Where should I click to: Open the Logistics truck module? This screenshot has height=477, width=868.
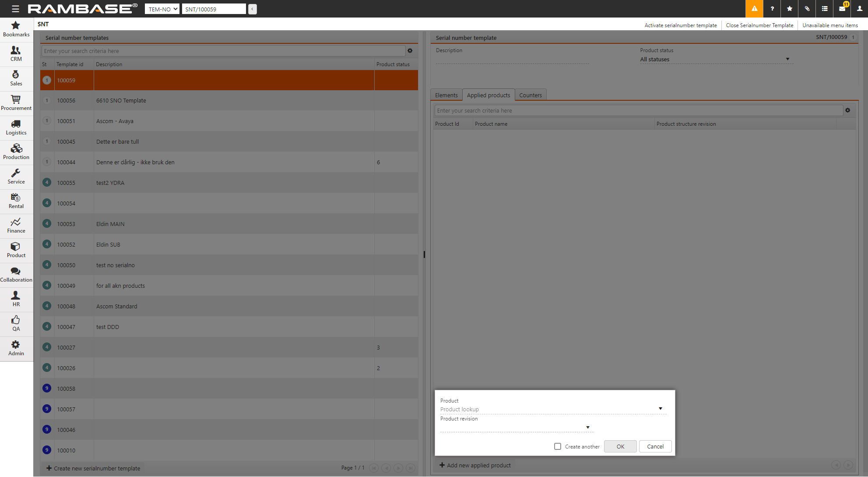pyautogui.click(x=16, y=127)
